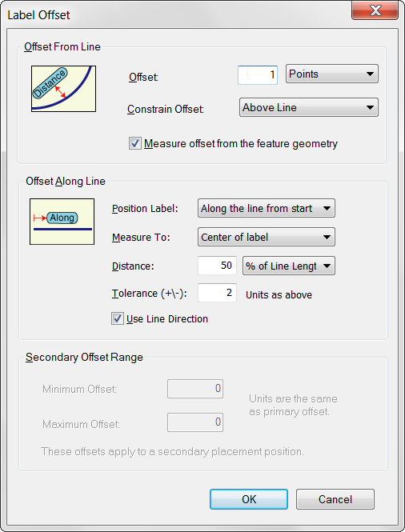Viewport: 405px width, 532px height.
Task: Open the % of Line Length dropdown
Action: tap(289, 266)
